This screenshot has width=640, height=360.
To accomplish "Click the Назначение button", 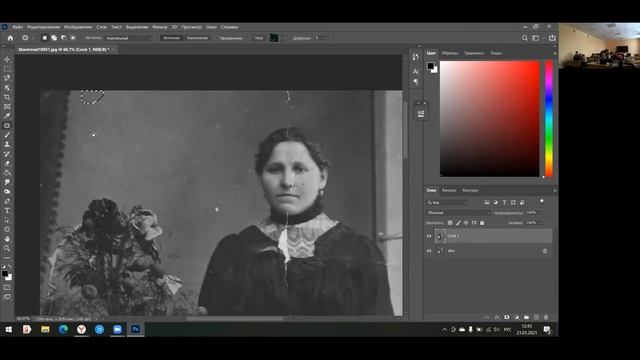I will pos(197,38).
